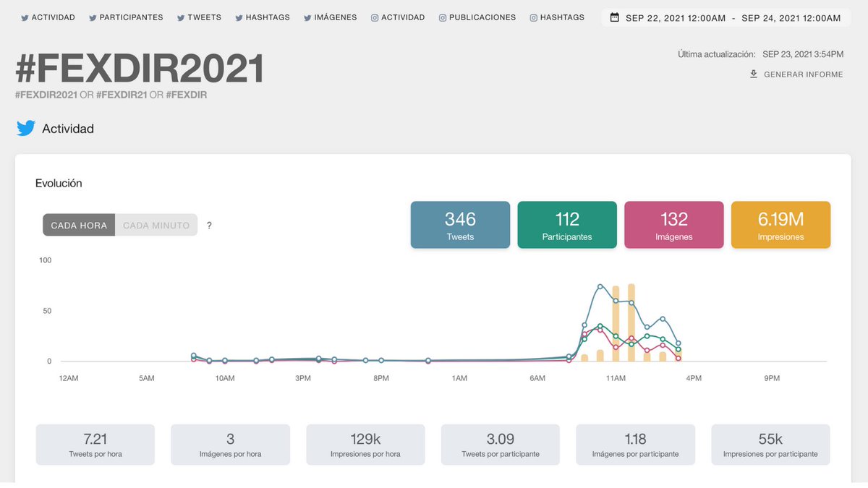
Task: Click large Twitter bird in Actividad heading
Action: pos(26,129)
